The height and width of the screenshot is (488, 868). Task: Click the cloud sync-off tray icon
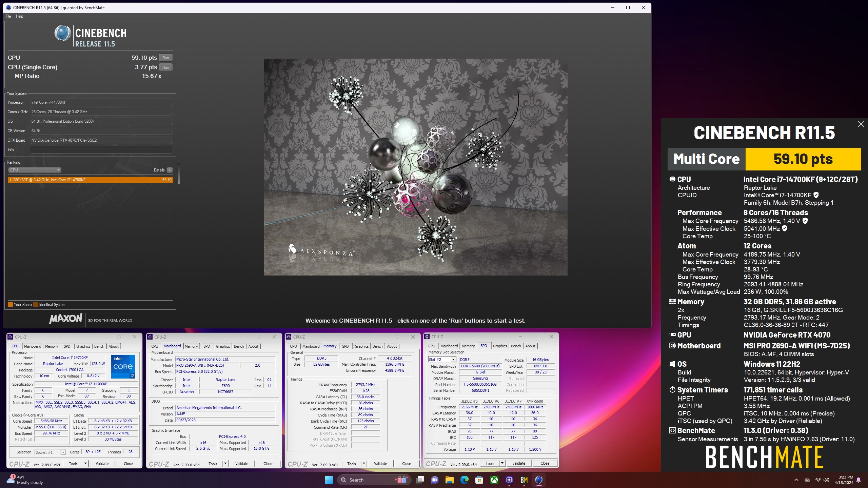click(807, 480)
